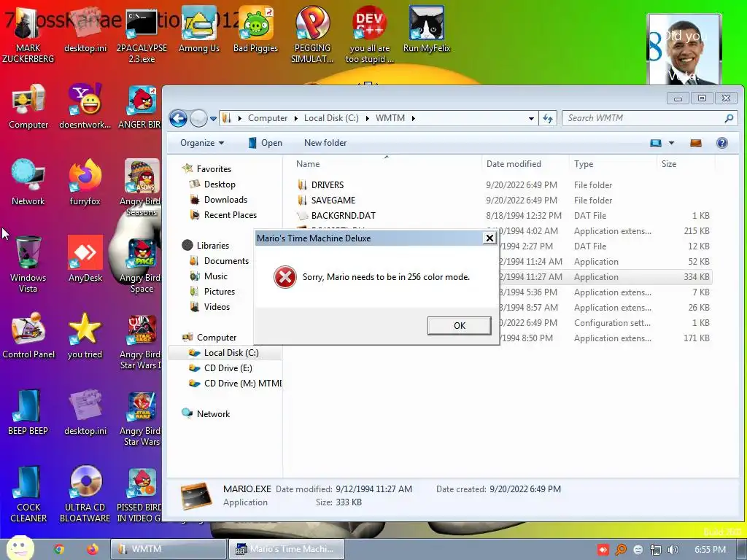The width and height of the screenshot is (747, 560).
Task: Select the Bad Piggies desktop icon
Action: coord(255,30)
